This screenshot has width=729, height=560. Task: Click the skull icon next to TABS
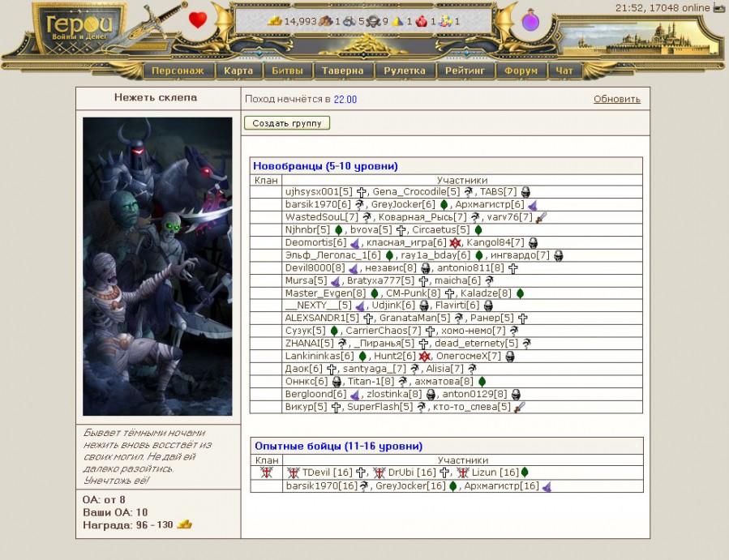[x=525, y=192]
